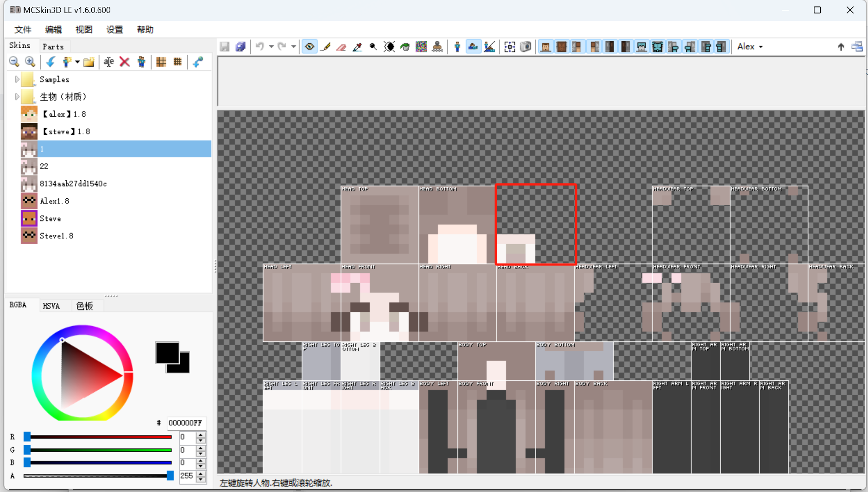Screen dimensions: 868x492
Task: Select the pink Eraser tool
Action: 342,47
